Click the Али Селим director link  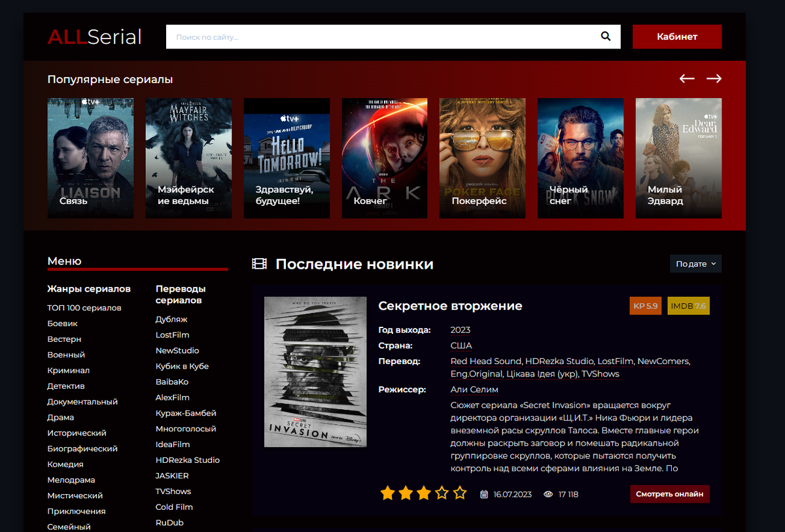click(474, 390)
